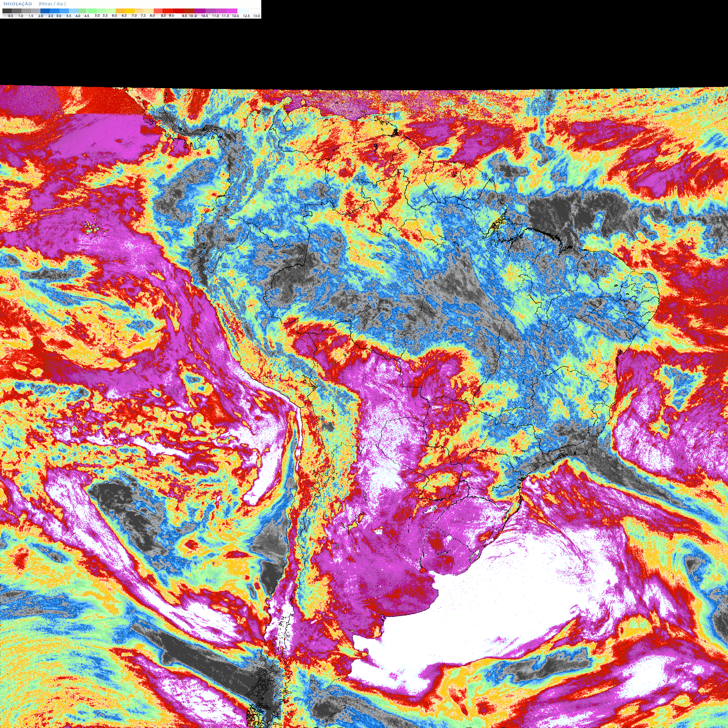Click the '4.5' legend value
This screenshot has width=728, height=728.
coord(87,16)
